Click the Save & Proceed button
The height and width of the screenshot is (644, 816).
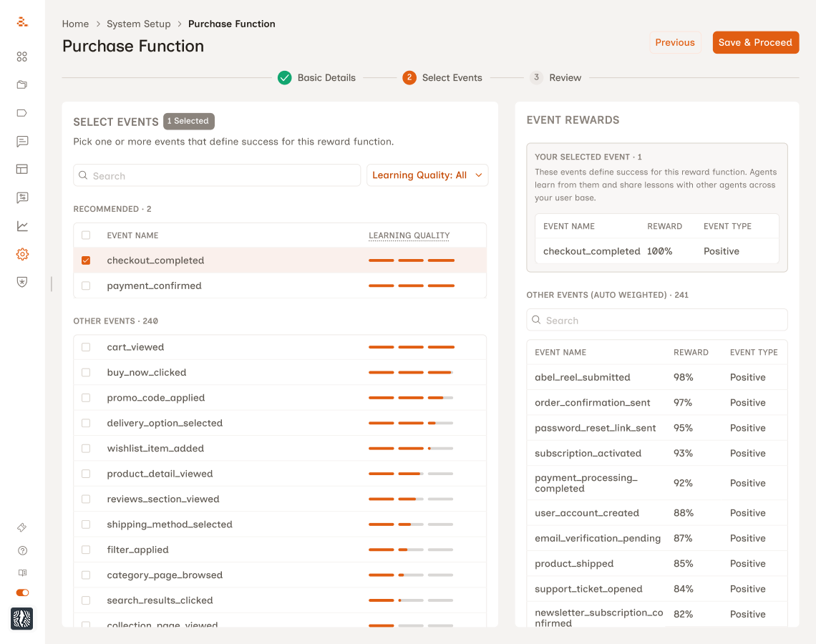click(755, 42)
